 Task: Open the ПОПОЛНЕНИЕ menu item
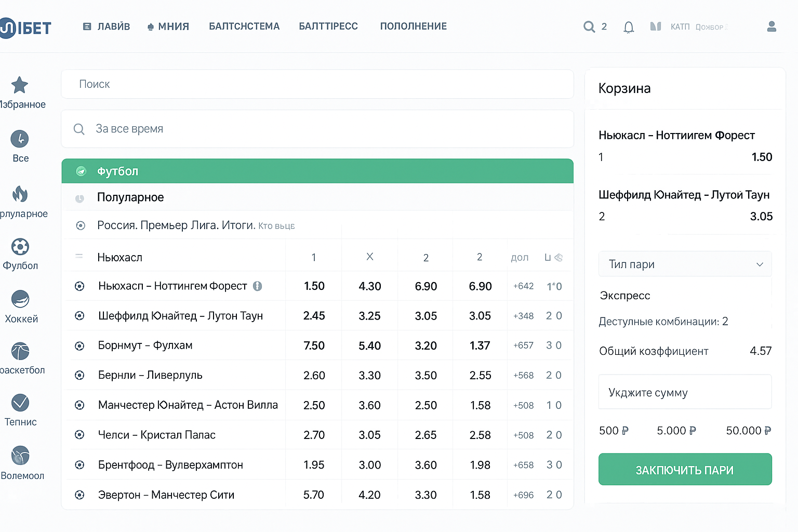[413, 26]
